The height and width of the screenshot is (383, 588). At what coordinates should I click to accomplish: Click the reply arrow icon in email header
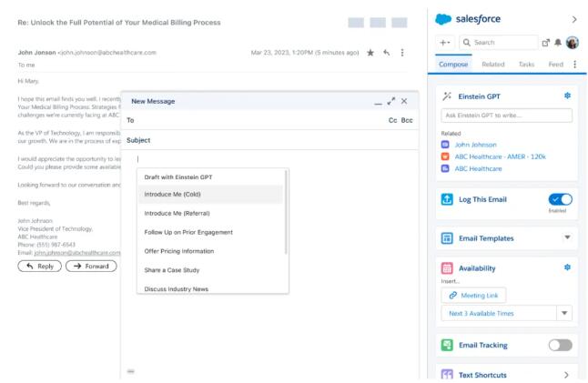click(x=386, y=53)
